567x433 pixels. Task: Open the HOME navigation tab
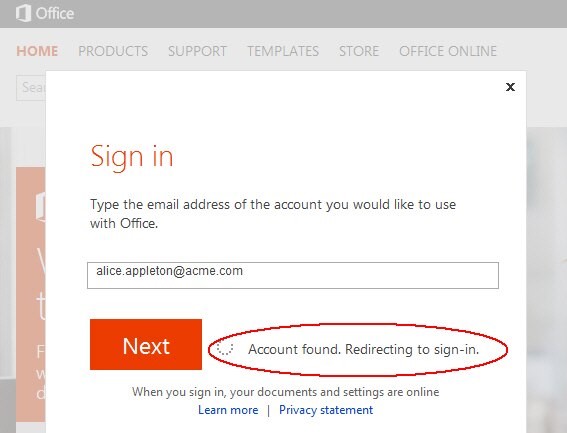[x=37, y=51]
